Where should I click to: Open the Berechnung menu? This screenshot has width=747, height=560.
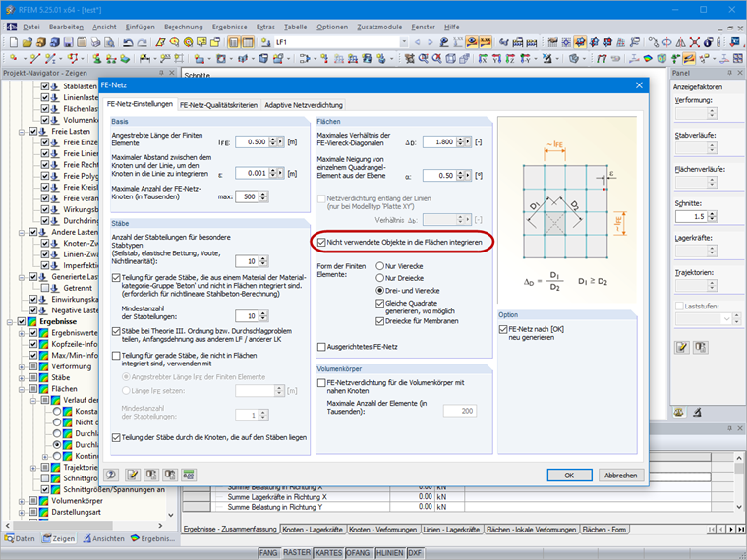184,27
